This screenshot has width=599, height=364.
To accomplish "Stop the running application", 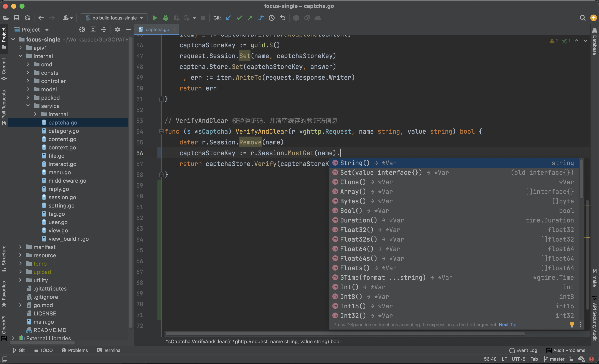I will point(203,18).
